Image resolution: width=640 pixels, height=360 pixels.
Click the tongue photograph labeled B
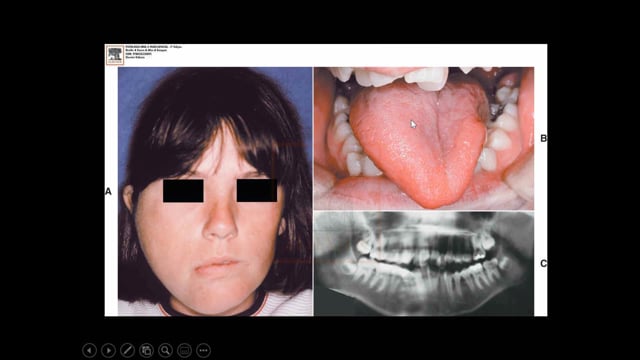pos(424,138)
